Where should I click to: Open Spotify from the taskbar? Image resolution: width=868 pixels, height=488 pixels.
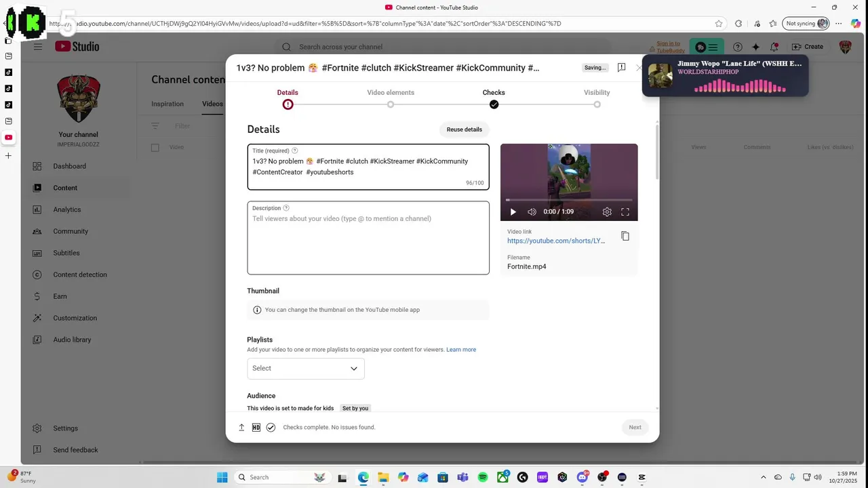pyautogui.click(x=483, y=477)
